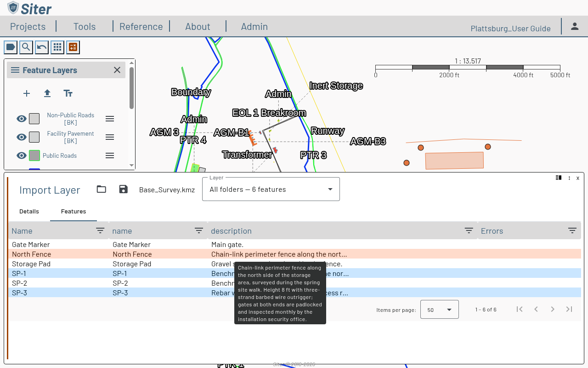Open the Items per page dropdown
This screenshot has height=368, width=588.
coord(440,310)
